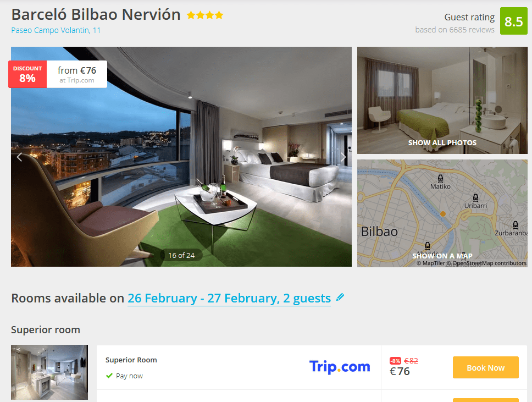The image size is (532, 402).
Task: Open Superior room thumbnail image
Action: 49,372
